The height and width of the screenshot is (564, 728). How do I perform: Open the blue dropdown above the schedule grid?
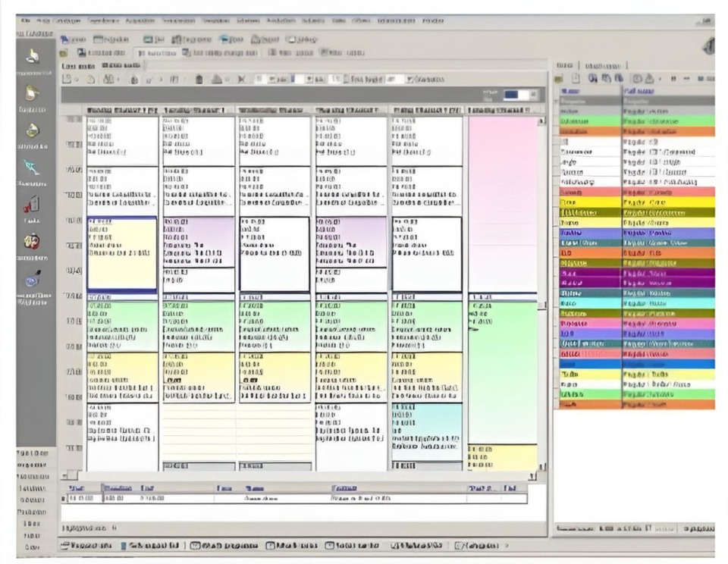[x=520, y=96]
